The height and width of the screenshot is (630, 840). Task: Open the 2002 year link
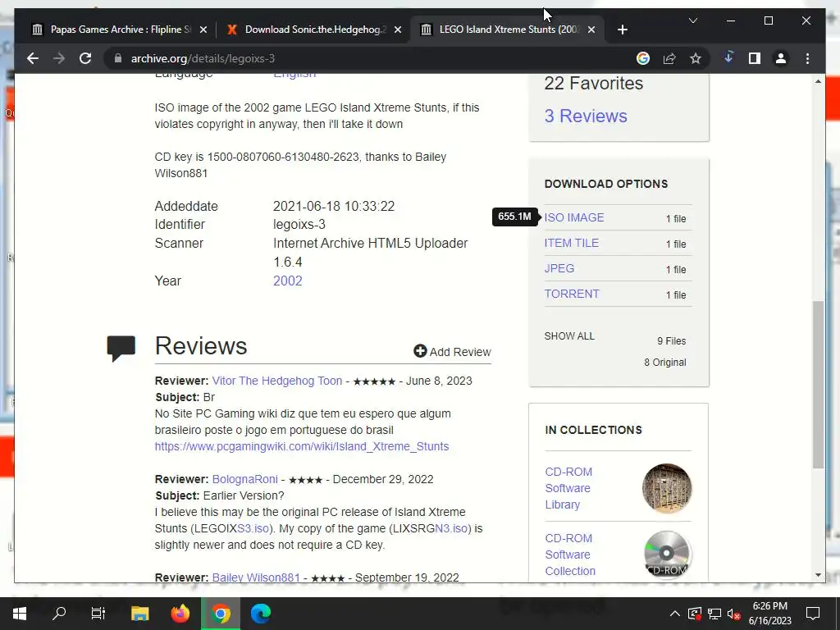[288, 281]
